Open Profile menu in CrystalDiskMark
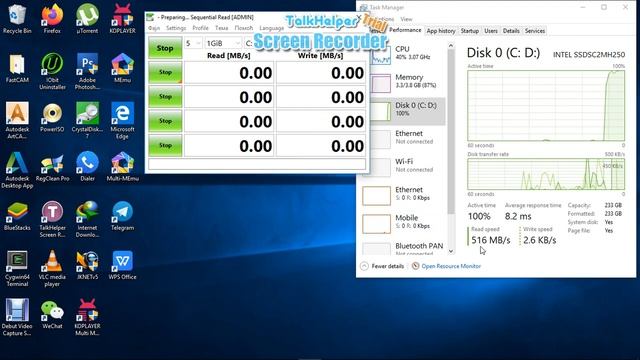640x360 pixels. coord(200,28)
